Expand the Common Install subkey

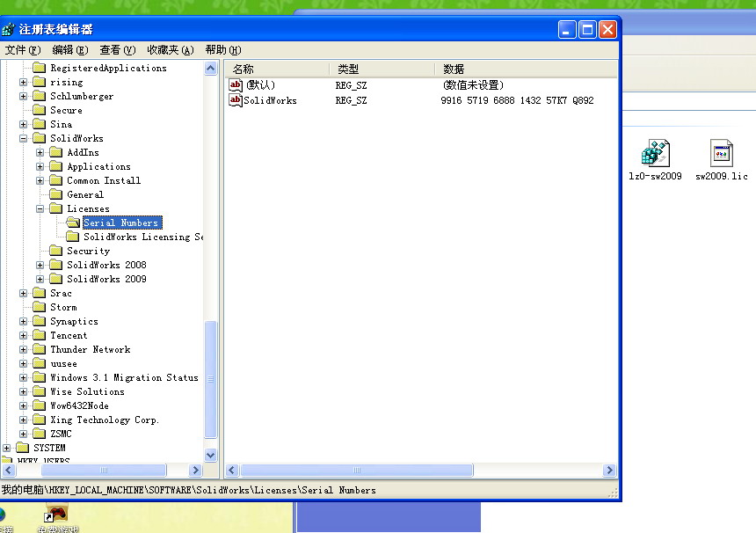[40, 180]
